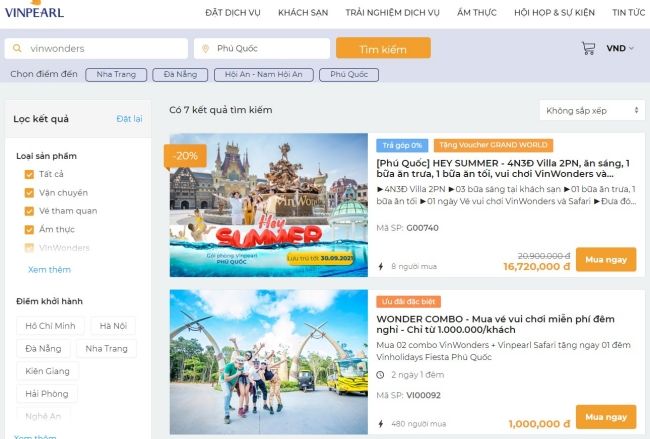Select Nha Trang departure point
This screenshot has height=439, width=650.
tap(107, 349)
